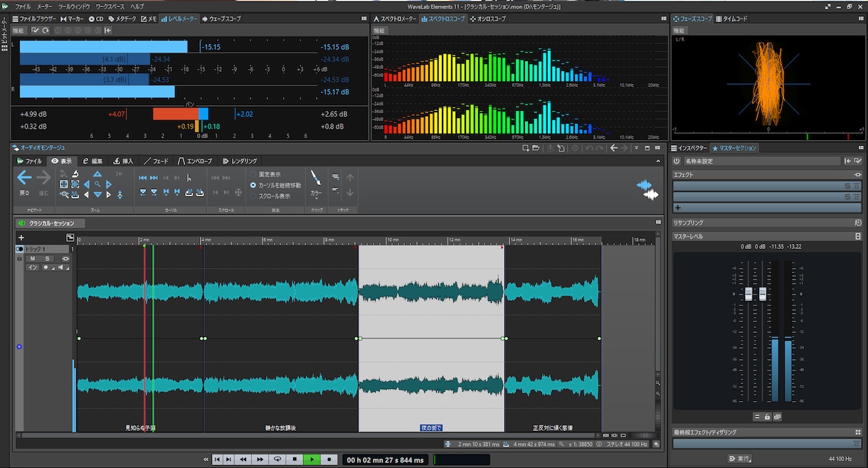This screenshot has height=468, width=868.
Task: Solo Track 1 with the S button
Action: pyautogui.click(x=48, y=258)
